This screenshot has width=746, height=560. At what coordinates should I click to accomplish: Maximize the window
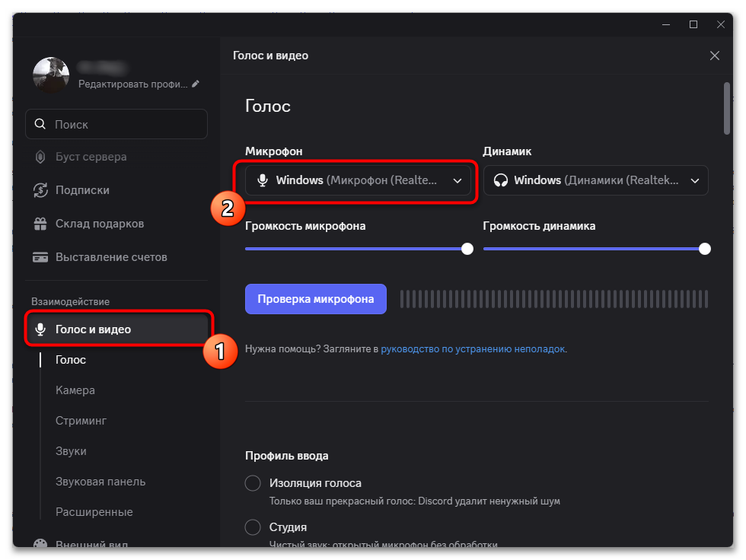tap(693, 24)
